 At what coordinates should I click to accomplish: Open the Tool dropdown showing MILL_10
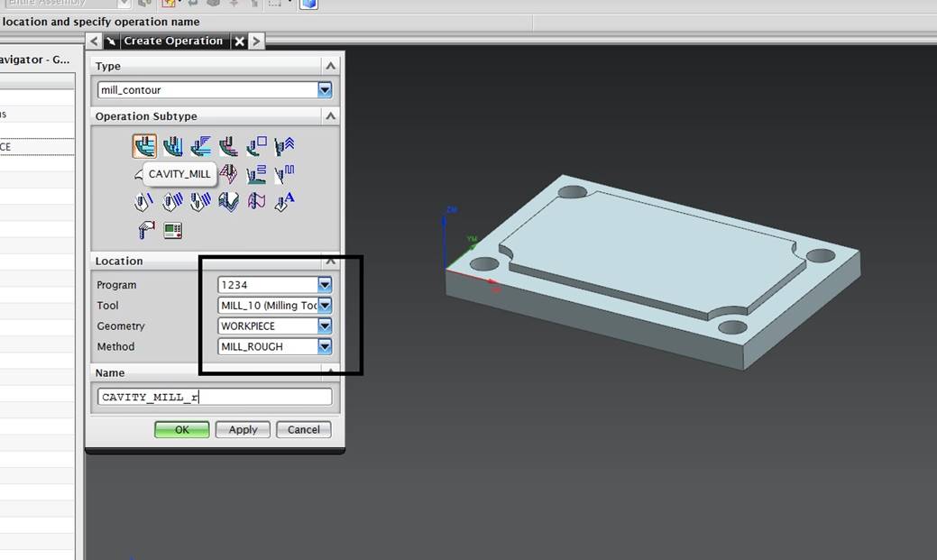coord(325,306)
